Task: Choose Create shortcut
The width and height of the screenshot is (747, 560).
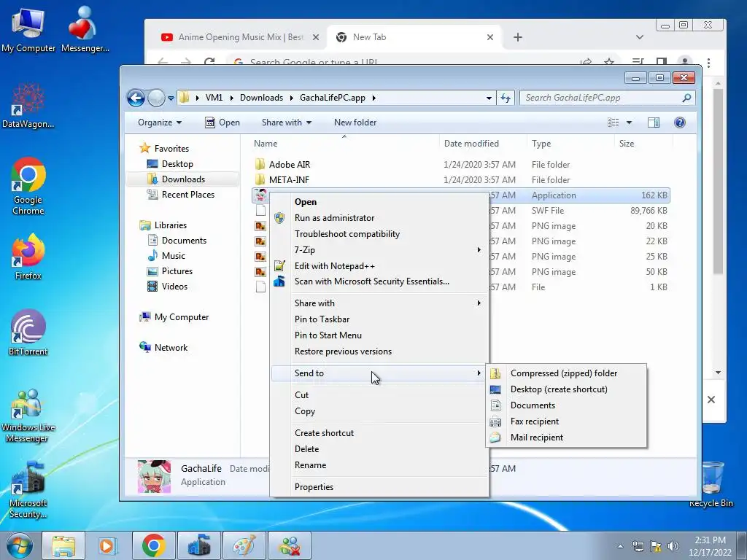Action: 379,433
